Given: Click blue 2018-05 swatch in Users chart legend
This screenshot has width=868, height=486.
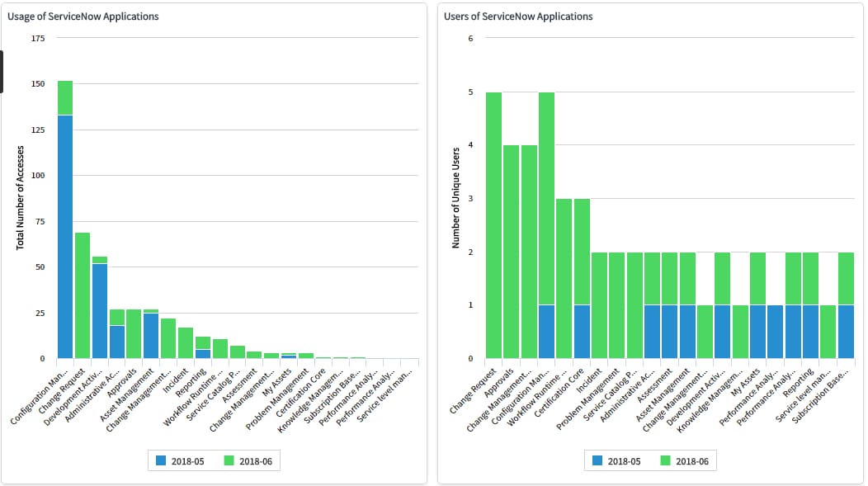Looking at the screenshot, I should pos(597,460).
